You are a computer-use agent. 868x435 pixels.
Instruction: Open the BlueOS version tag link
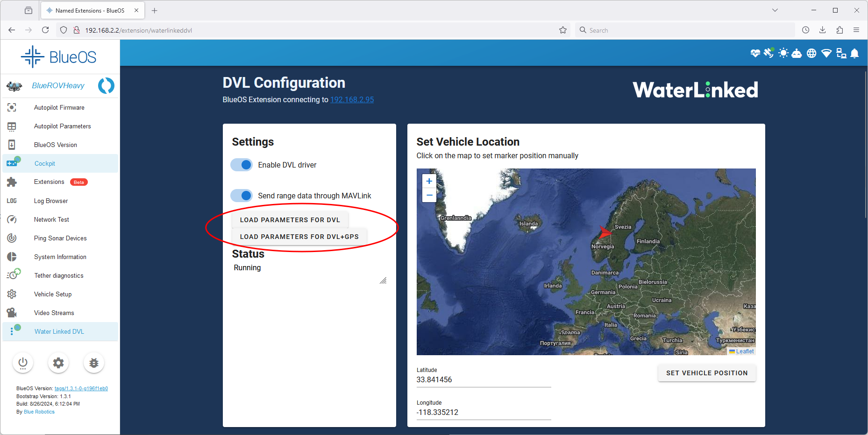point(81,388)
